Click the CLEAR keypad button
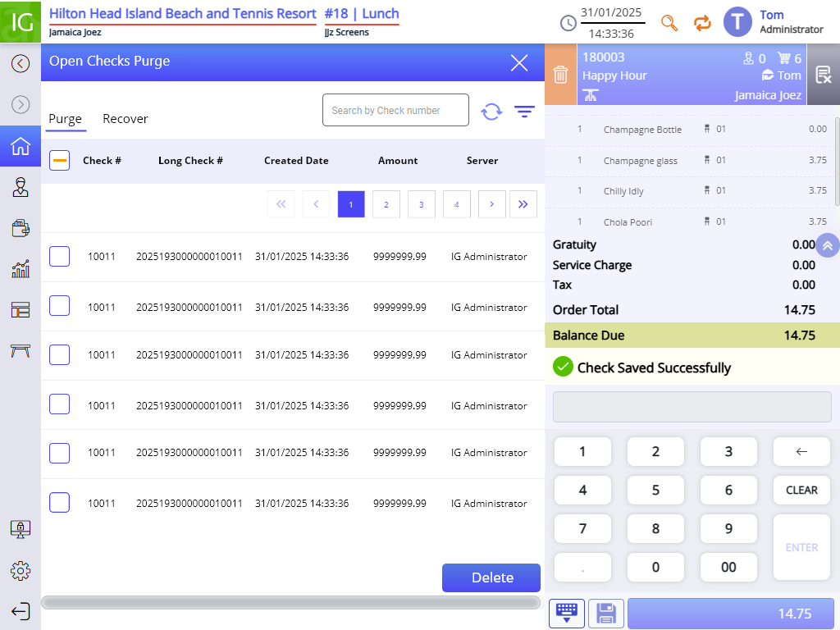The height and width of the screenshot is (630, 840). pos(801,491)
